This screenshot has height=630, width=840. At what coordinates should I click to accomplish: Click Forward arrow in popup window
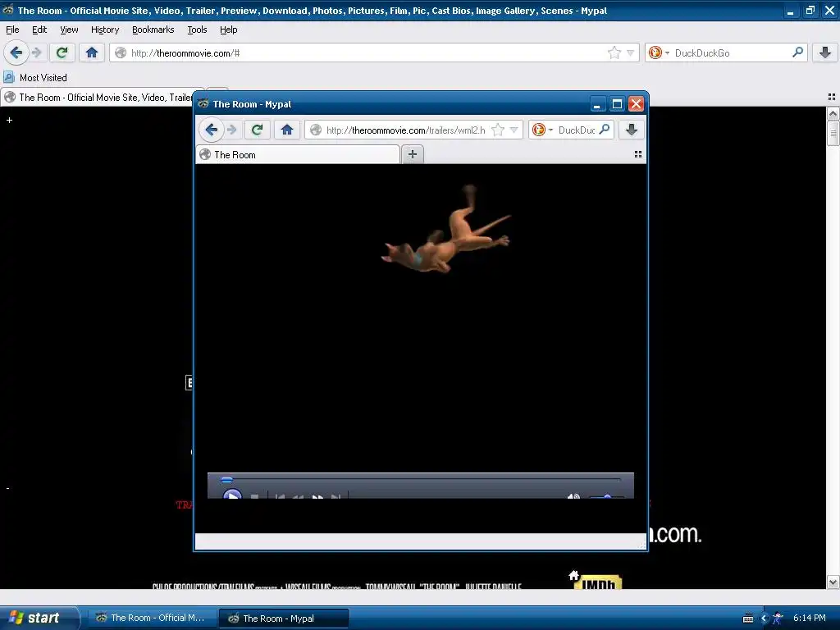pyautogui.click(x=231, y=130)
